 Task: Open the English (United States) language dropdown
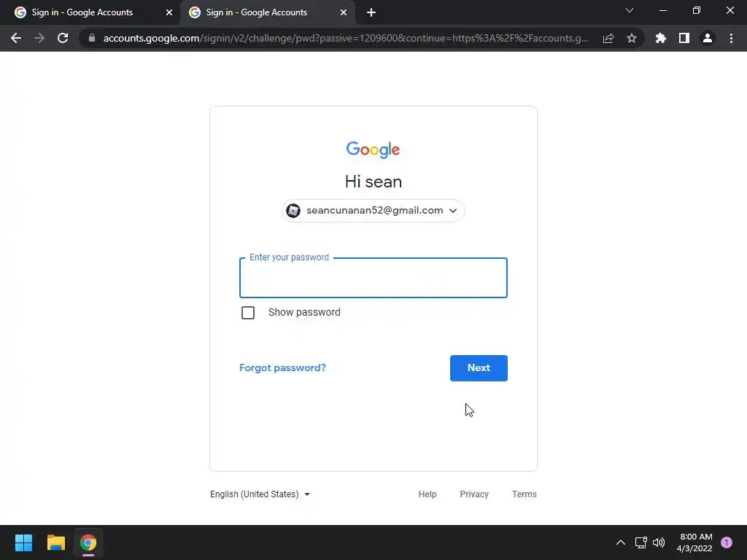click(260, 494)
